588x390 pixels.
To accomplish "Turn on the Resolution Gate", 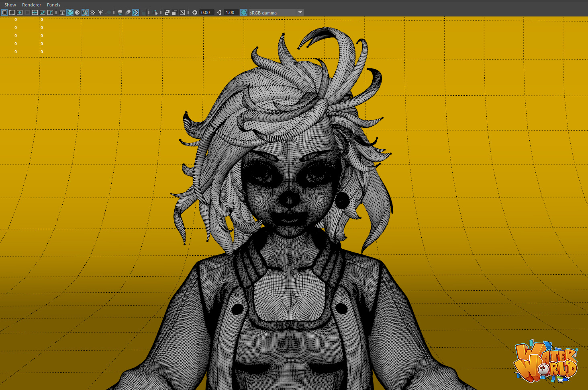I will pyautogui.click(x=20, y=12).
